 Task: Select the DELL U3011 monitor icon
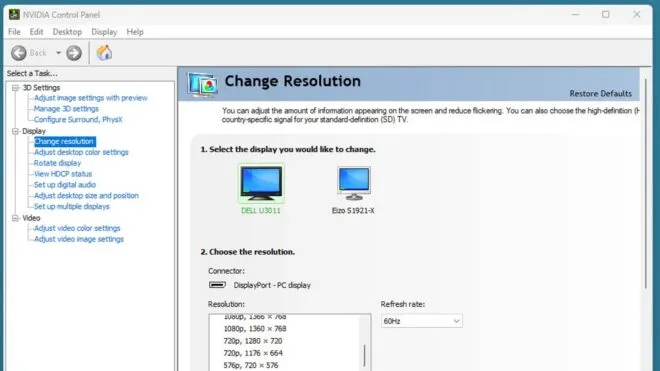tap(261, 184)
